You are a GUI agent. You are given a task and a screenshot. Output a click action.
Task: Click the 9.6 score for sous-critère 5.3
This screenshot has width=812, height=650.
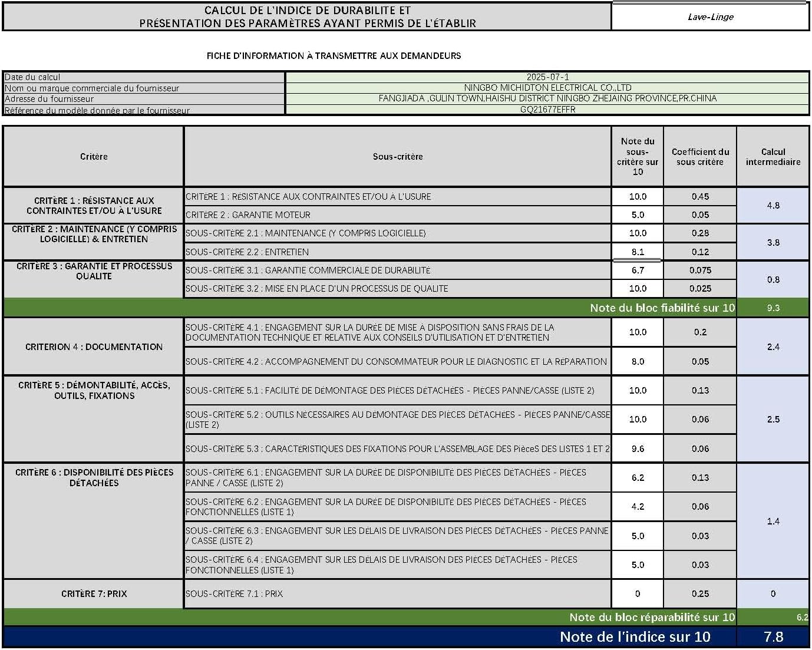[638, 449]
